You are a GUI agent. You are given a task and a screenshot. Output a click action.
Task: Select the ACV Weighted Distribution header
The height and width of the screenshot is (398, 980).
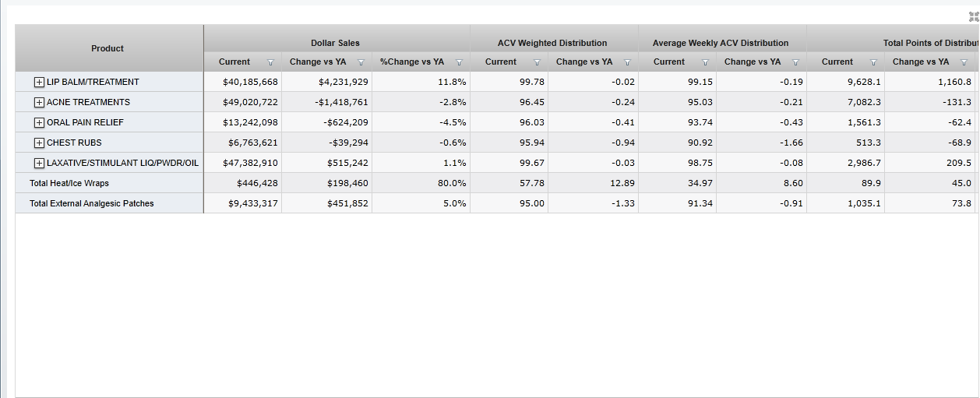(552, 43)
